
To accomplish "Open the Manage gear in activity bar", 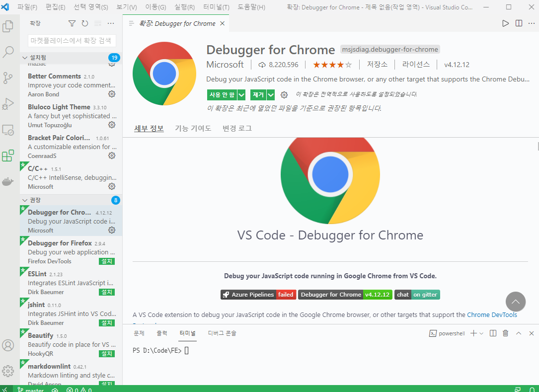I will pos(8,371).
